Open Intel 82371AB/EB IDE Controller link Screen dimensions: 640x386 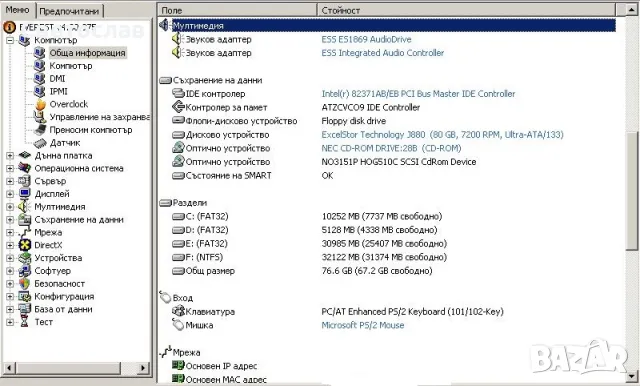click(x=418, y=93)
